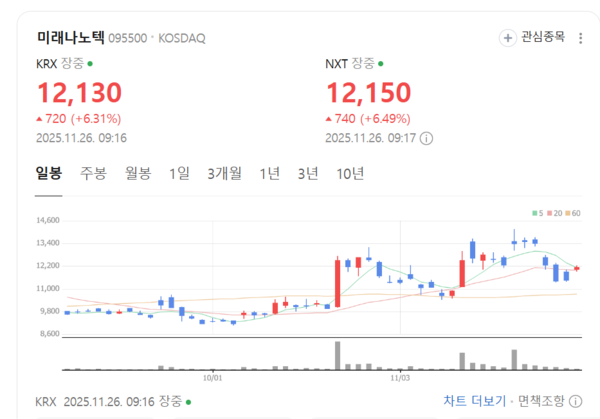
Task: Select the 1년 chart range tab
Action: [270, 173]
